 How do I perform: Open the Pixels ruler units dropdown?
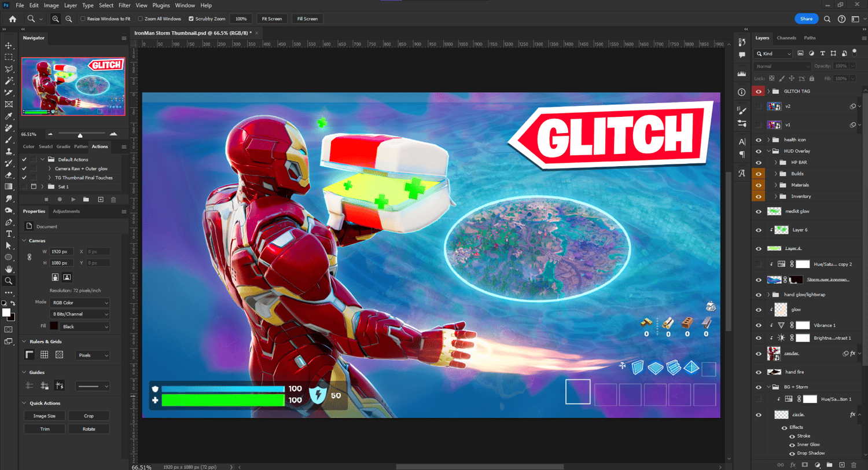(x=93, y=355)
